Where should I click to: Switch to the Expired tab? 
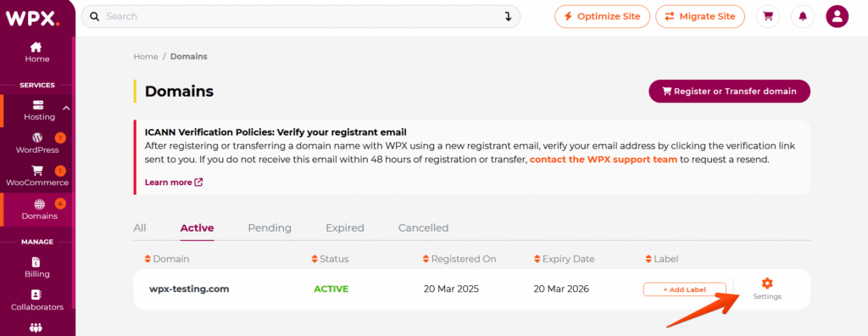click(345, 228)
